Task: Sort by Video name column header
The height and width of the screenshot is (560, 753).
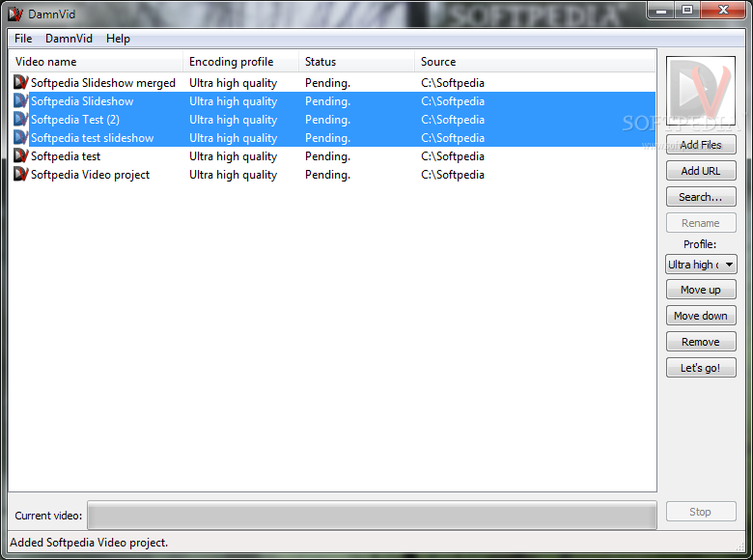Action: click(96, 62)
